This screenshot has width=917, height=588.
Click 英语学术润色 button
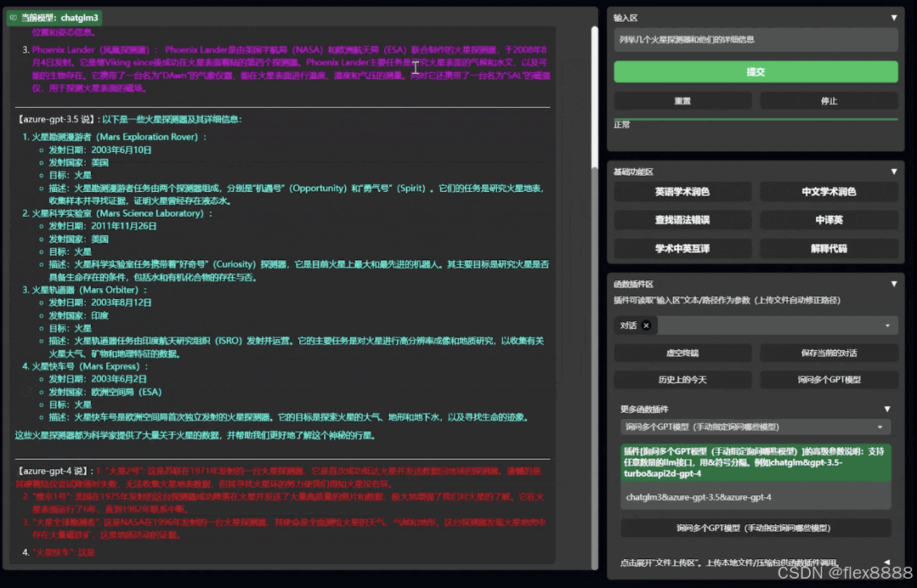pyautogui.click(x=682, y=192)
